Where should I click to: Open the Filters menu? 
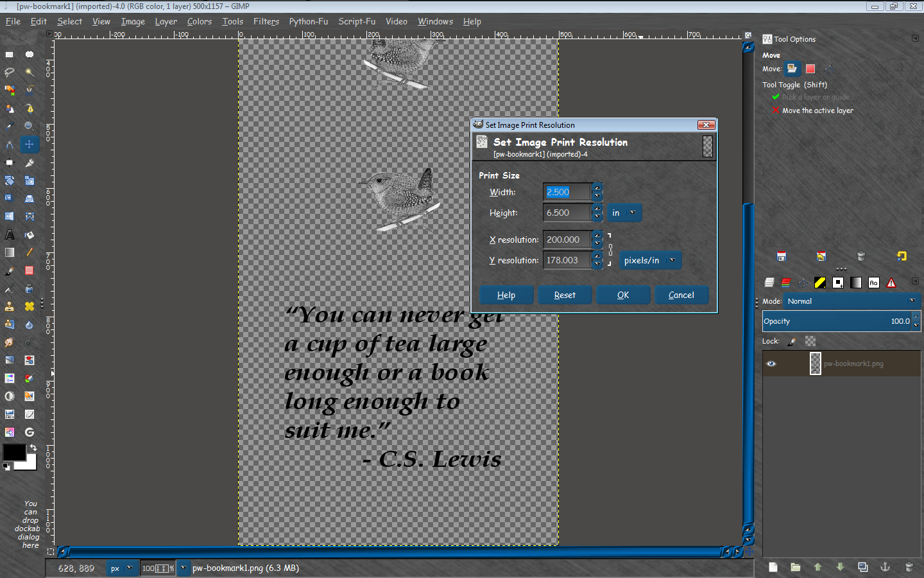click(266, 21)
